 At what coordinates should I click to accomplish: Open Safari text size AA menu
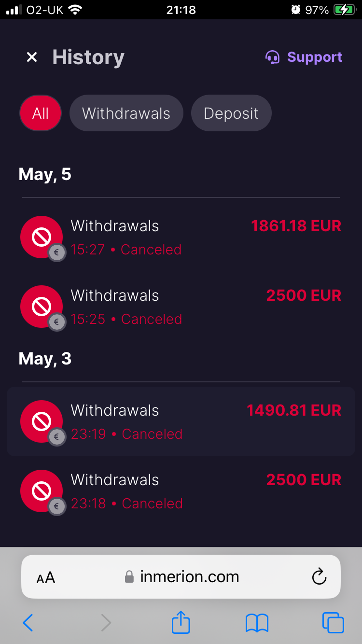click(46, 577)
